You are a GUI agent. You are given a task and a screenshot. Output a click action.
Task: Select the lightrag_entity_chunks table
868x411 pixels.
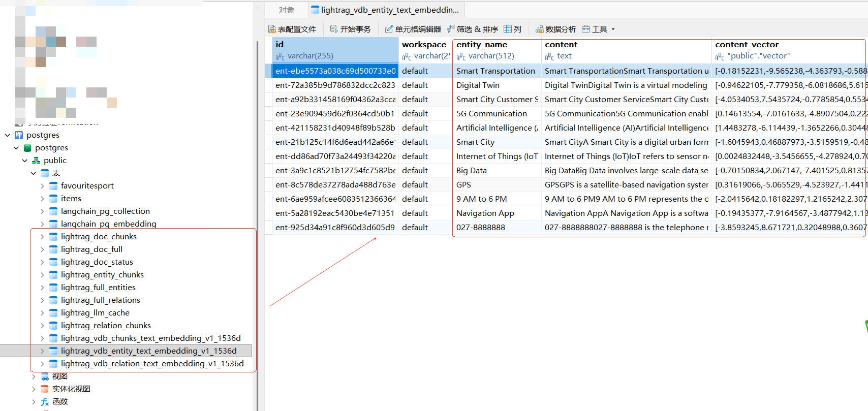102,275
